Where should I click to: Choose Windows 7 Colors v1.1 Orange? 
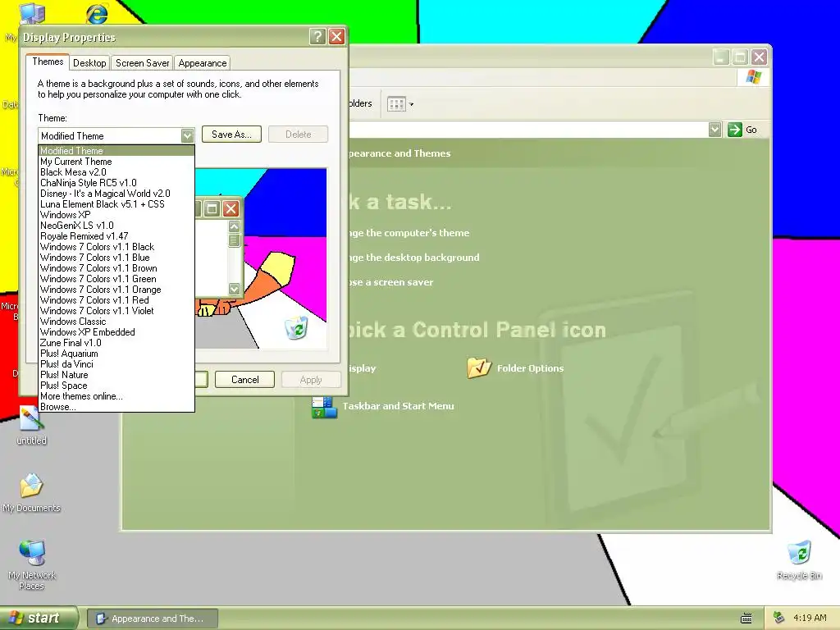pos(116,290)
